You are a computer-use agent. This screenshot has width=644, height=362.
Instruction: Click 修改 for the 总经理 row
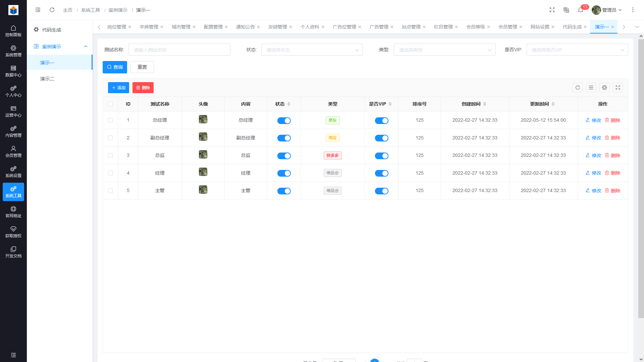coord(593,120)
